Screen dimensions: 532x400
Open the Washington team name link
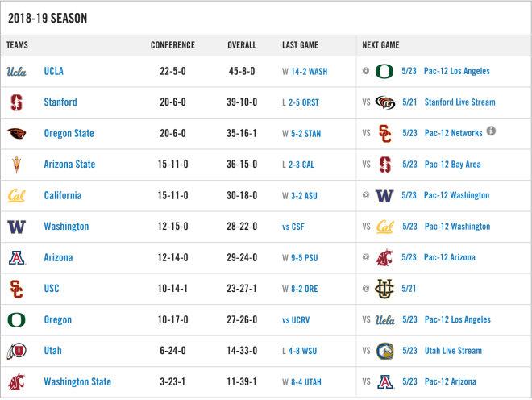[x=66, y=227]
